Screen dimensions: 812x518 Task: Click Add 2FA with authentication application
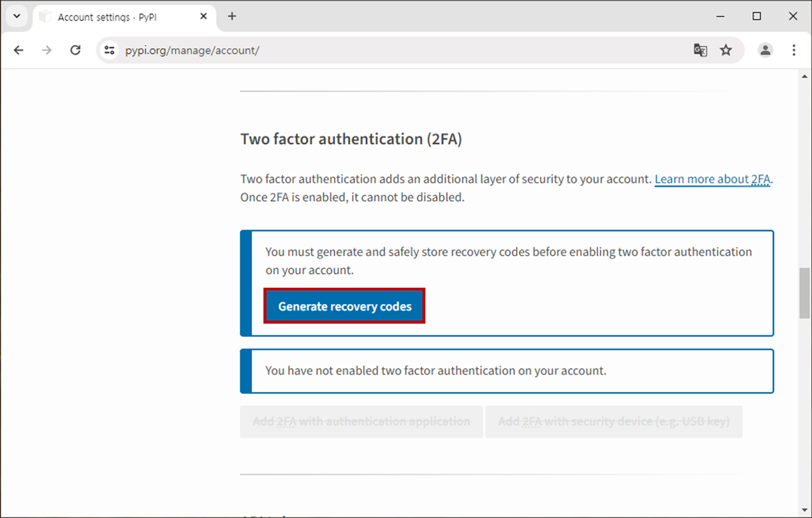(x=361, y=421)
